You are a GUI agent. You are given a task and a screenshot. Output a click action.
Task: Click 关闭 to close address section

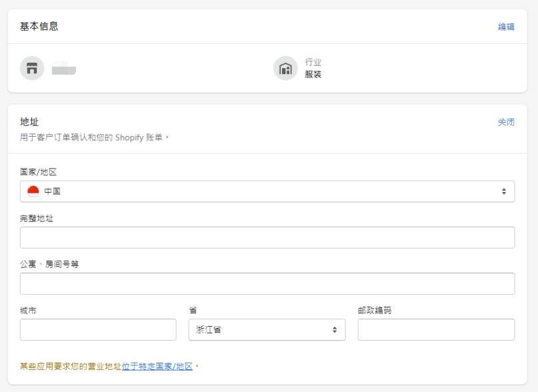pos(506,122)
